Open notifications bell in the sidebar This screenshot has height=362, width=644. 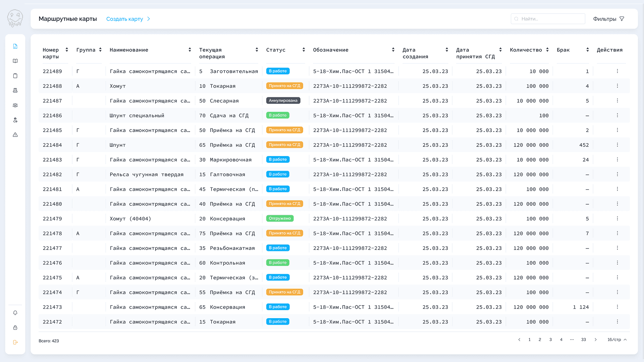pyautogui.click(x=15, y=313)
